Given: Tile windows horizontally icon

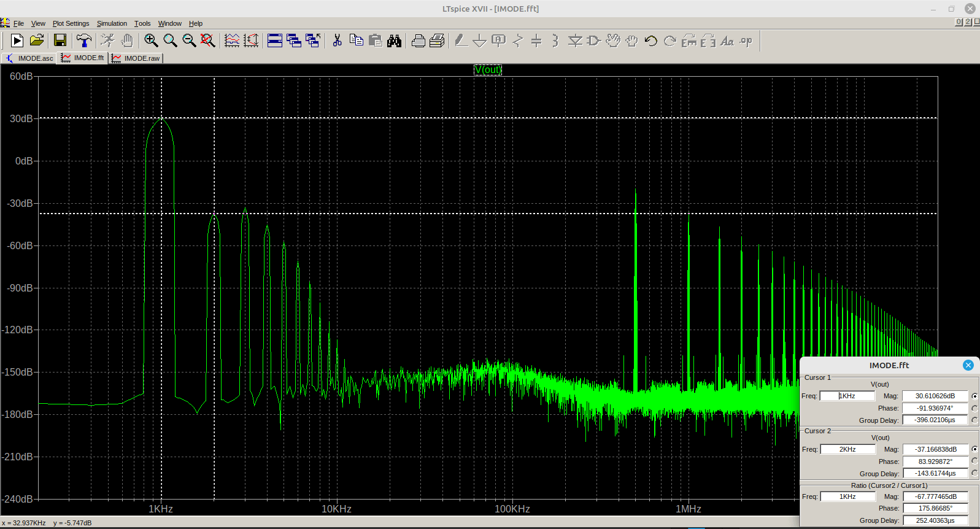Looking at the screenshot, I should tap(275, 41).
